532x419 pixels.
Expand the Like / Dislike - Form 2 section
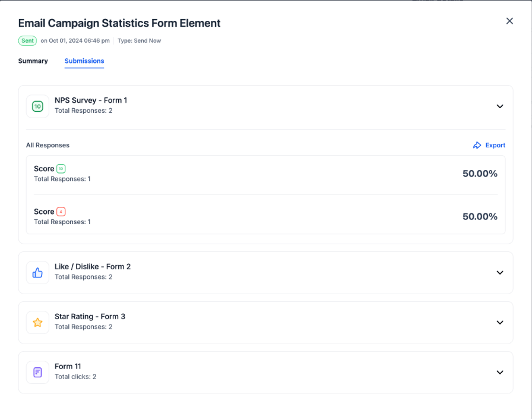(x=500, y=273)
